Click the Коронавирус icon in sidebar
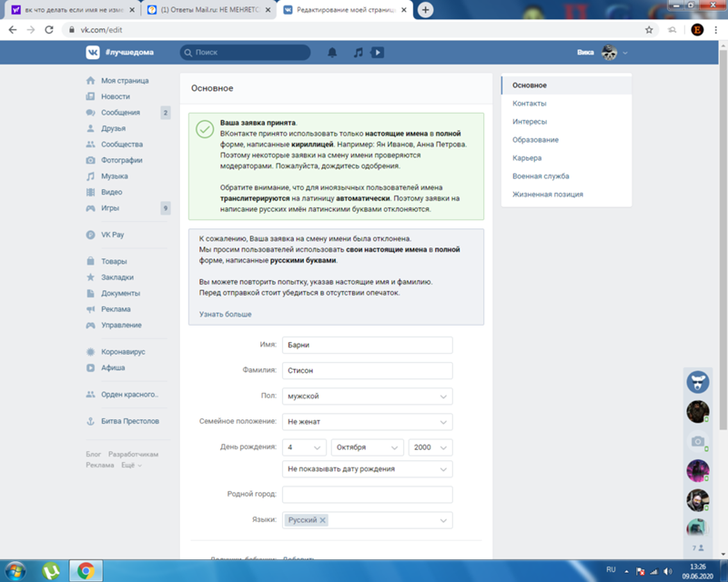Viewport: 728px width, 582px height. [x=90, y=352]
